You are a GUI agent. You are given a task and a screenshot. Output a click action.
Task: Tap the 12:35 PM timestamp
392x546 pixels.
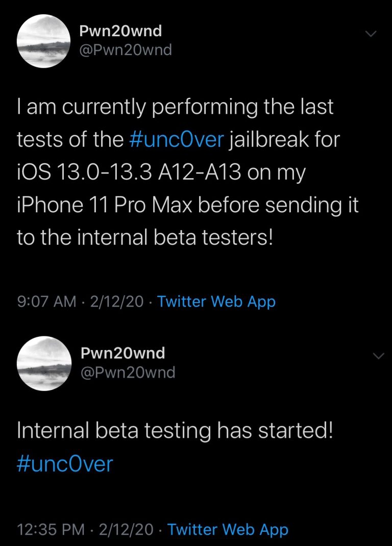click(51, 530)
